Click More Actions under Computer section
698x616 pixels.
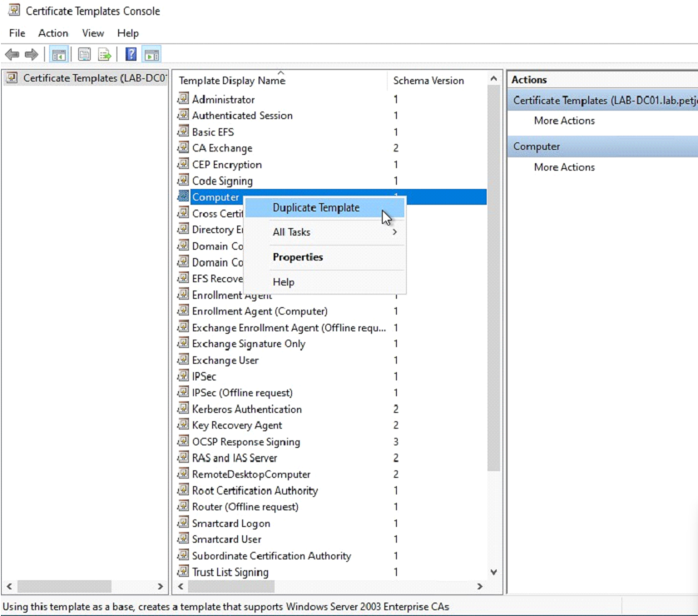564,167
